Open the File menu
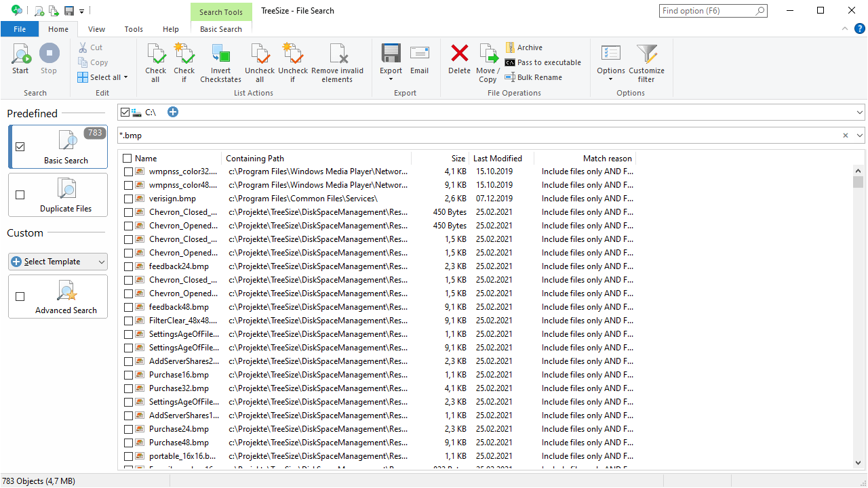 pos(20,29)
